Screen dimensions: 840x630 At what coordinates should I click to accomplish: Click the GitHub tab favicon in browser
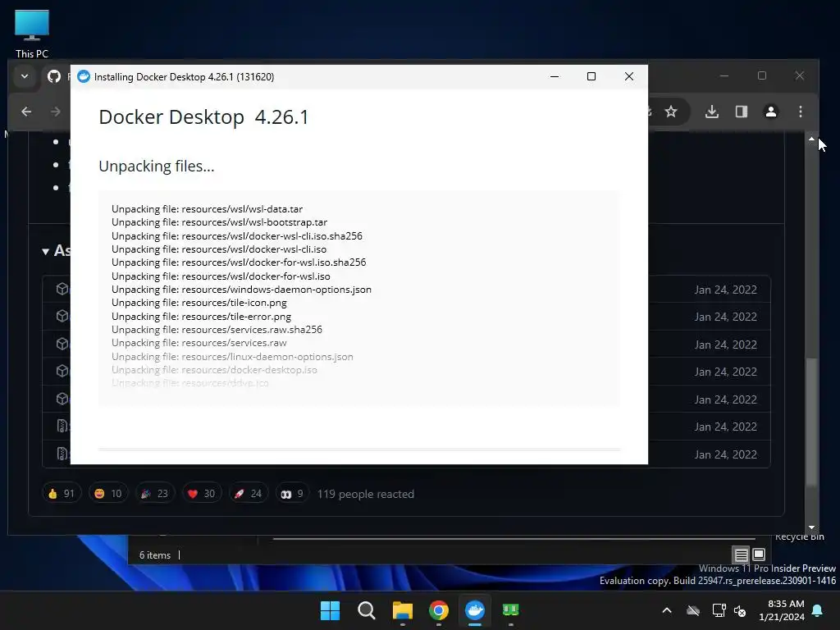(x=54, y=76)
